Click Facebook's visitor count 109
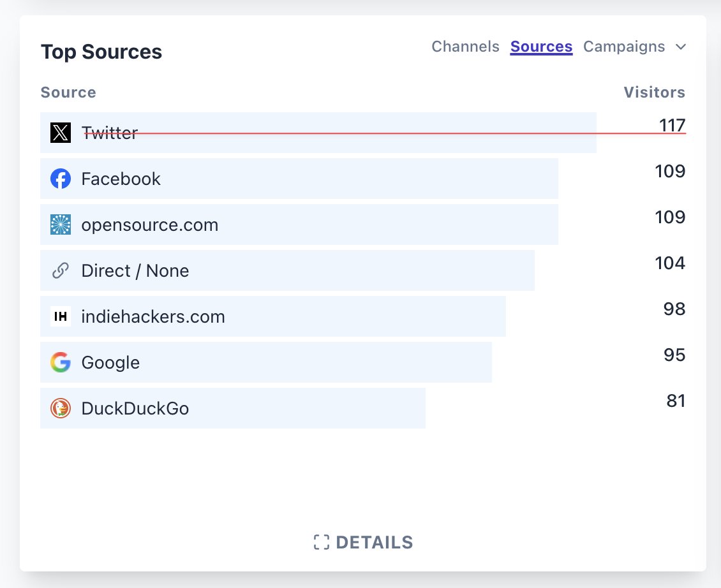 [x=670, y=171]
